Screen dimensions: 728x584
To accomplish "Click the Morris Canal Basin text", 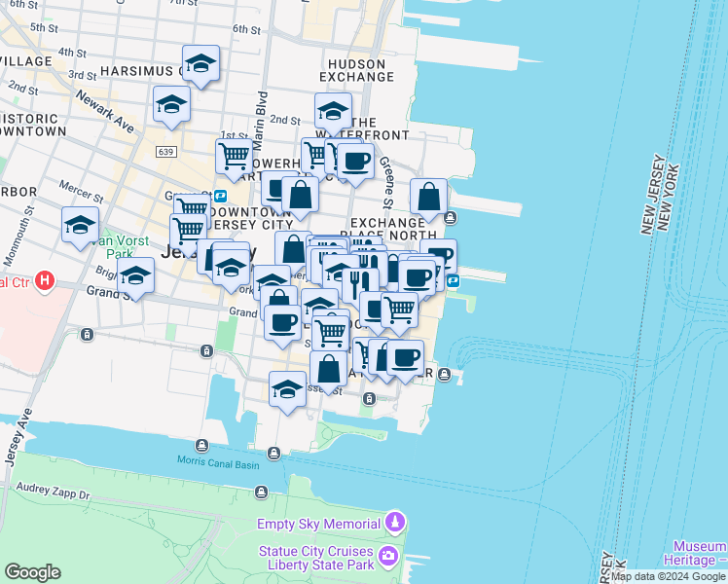I will tap(218, 463).
